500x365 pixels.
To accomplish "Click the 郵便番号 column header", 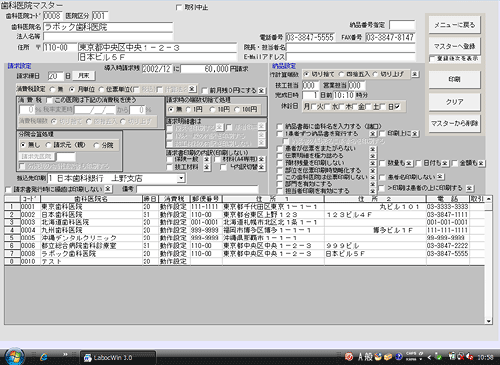I will (x=206, y=199).
